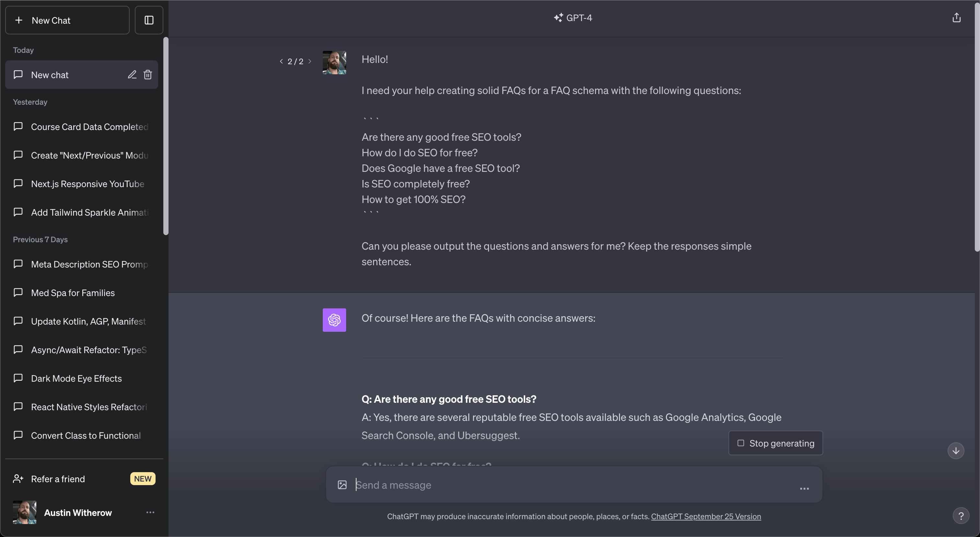Go to next prompt version chevron
This screenshot has width=980, height=537.
310,61
